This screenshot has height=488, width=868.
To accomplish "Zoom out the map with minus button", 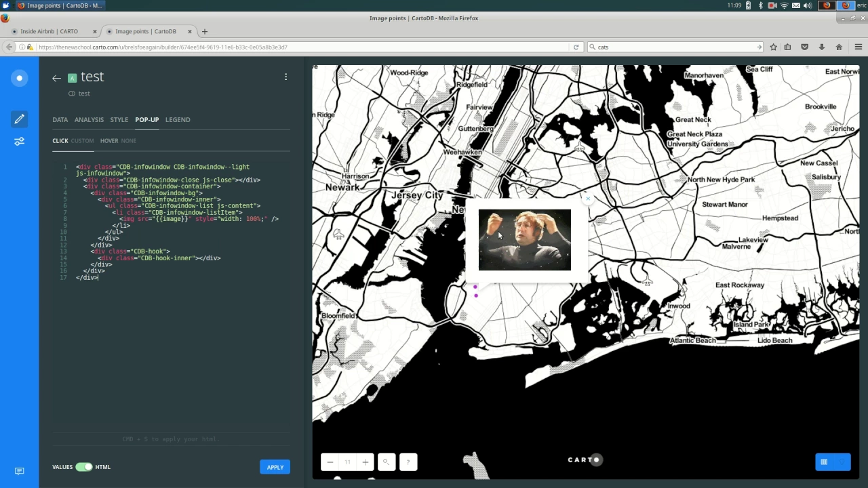I will click(x=330, y=462).
